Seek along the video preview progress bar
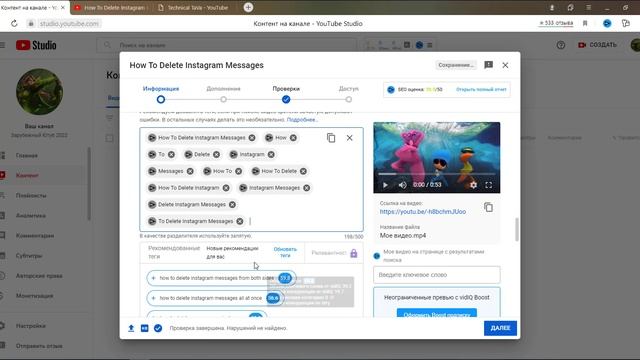Viewport: 640px width, 360px height. coord(436,174)
